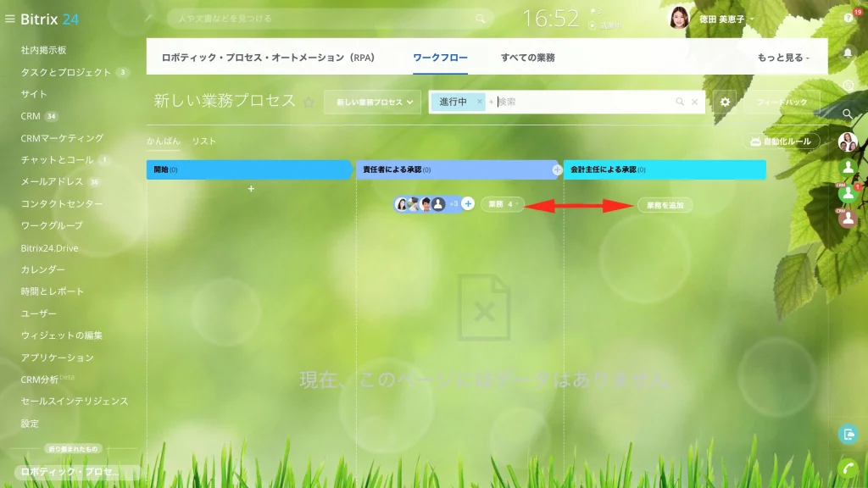This screenshot has height=488, width=868.
Task: Star the 新しい業務プロセス title as favorite
Action: (x=309, y=103)
